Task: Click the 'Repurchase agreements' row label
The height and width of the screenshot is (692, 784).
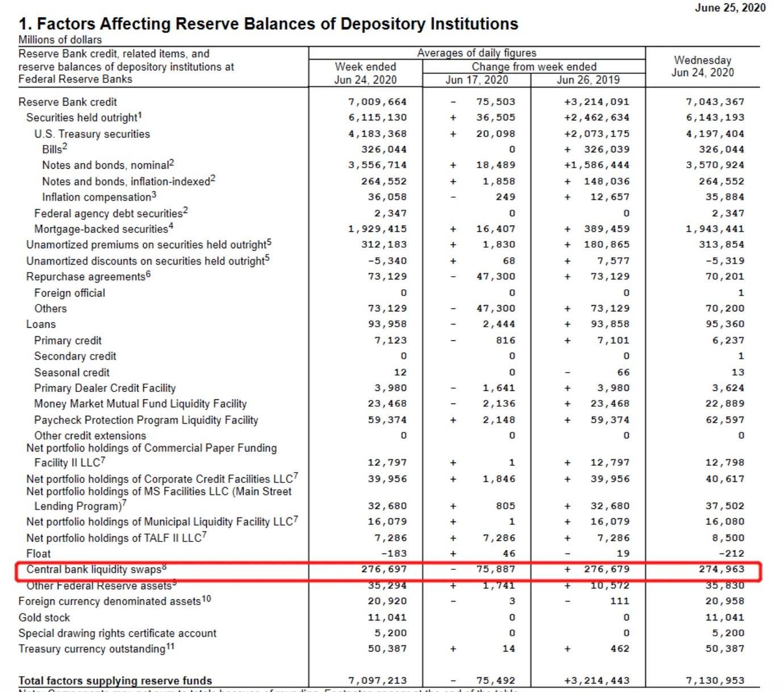Action: coord(86,277)
